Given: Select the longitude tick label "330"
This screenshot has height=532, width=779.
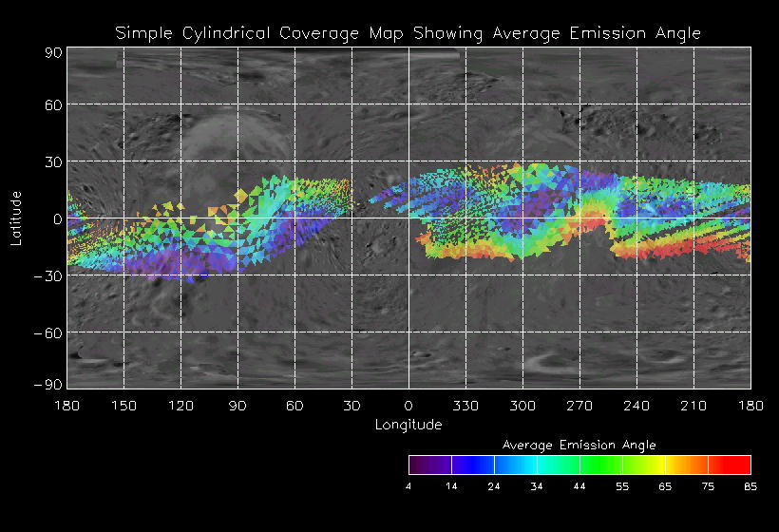Looking at the screenshot, I should pos(465,406).
